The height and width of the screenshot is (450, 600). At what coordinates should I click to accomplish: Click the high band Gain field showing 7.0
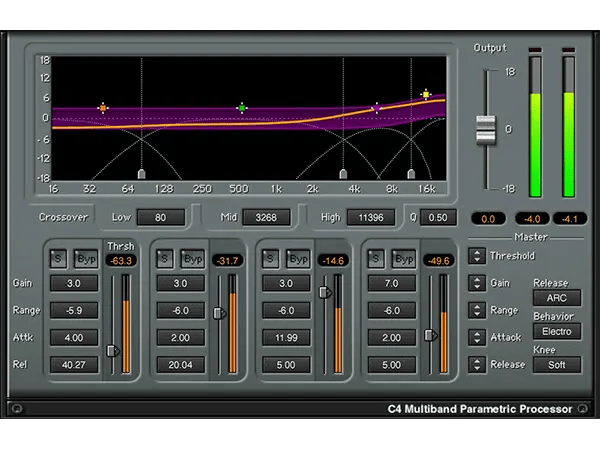(x=391, y=283)
